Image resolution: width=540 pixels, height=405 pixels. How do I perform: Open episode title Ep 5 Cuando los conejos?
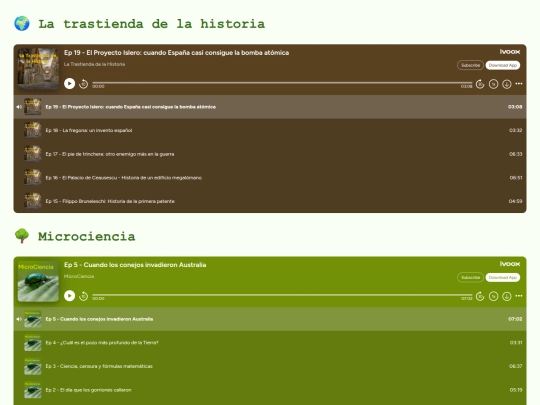[135, 265]
